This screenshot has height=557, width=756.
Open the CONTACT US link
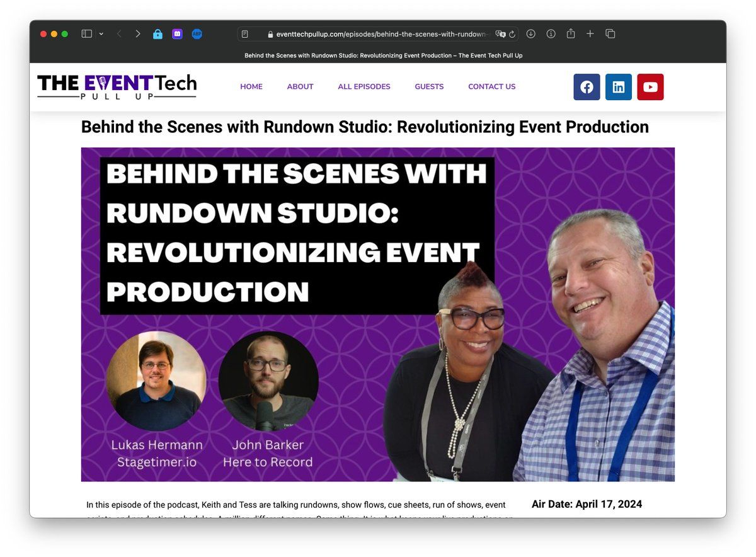click(491, 87)
